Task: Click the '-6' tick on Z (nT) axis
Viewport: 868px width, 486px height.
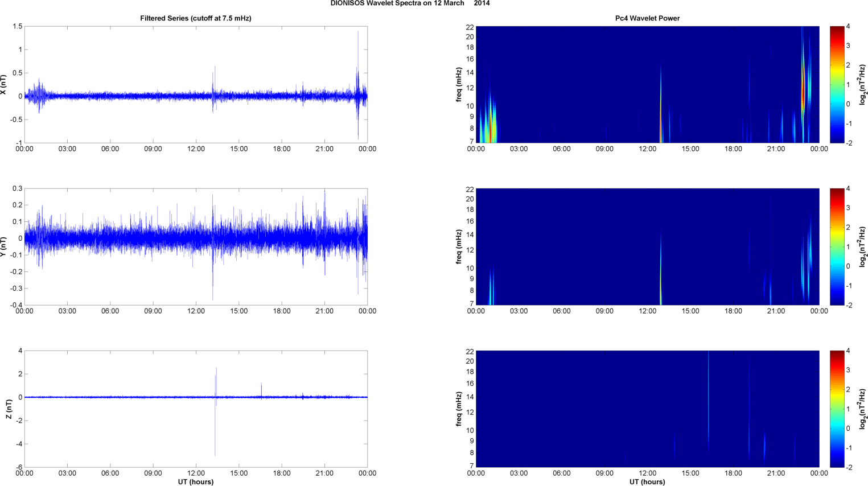Action: click(19, 467)
